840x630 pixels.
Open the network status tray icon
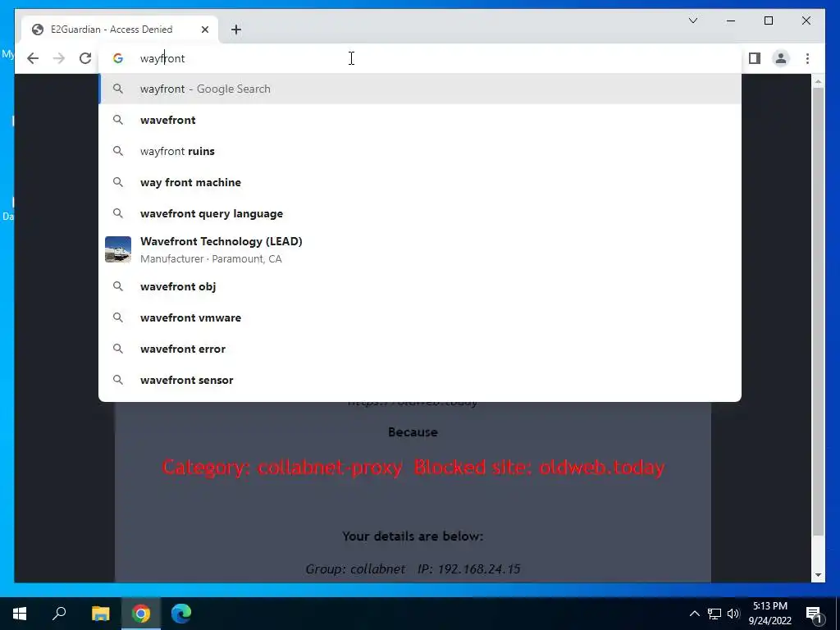click(714, 614)
